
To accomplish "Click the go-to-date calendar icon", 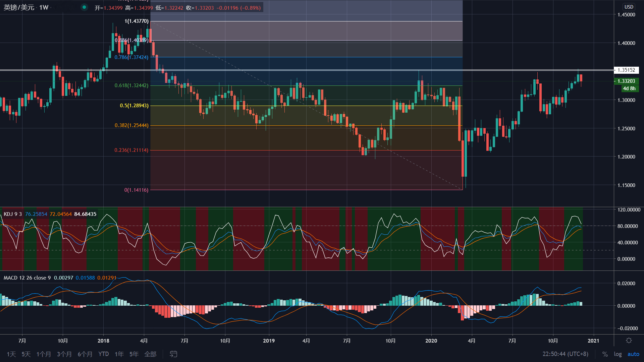I will pyautogui.click(x=173, y=354).
